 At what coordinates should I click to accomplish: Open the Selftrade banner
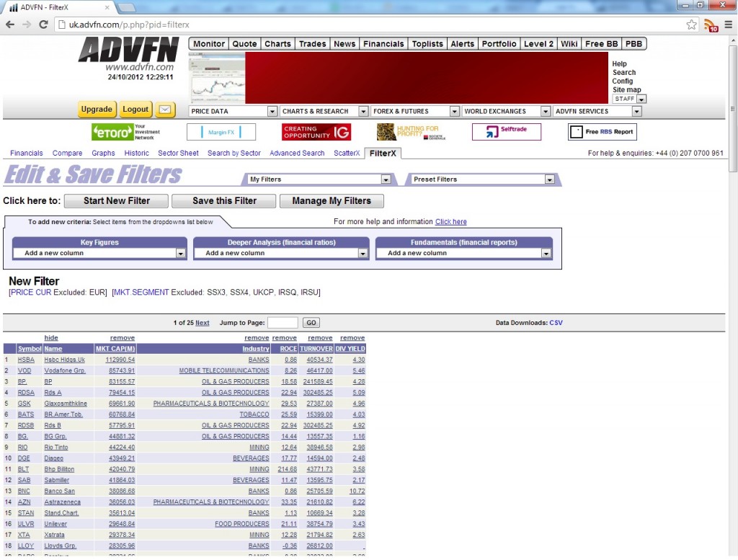(507, 132)
